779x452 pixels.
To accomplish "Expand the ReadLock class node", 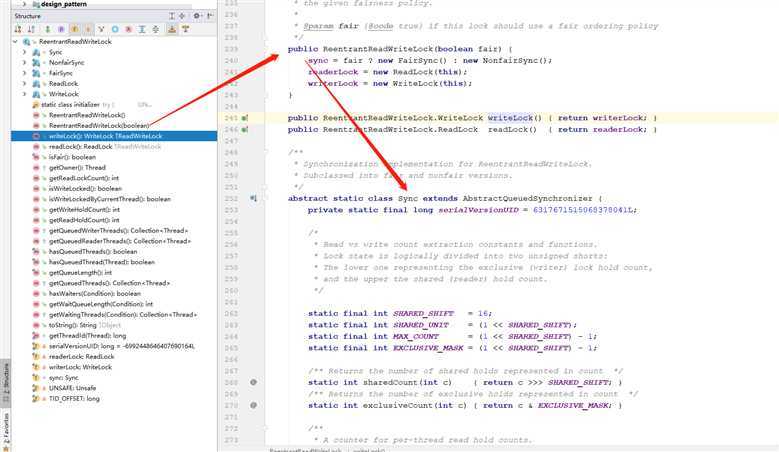I will pos(24,83).
